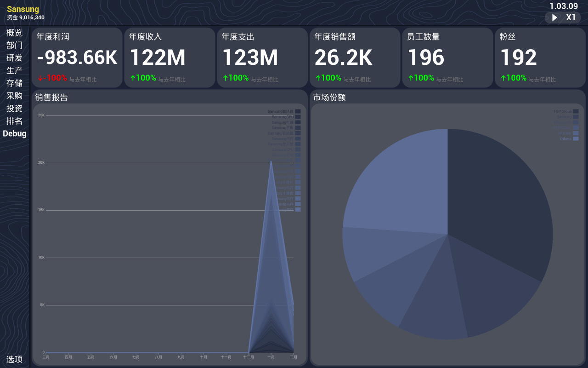Click the 年度利润 value -983.66K
This screenshot has width=588, height=368.
tap(77, 57)
